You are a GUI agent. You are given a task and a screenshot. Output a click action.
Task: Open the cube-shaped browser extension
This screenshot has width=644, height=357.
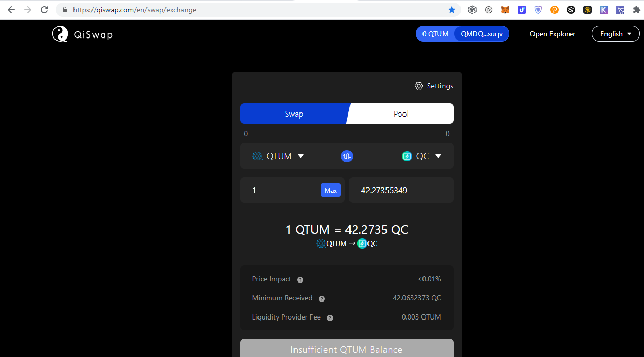click(x=472, y=10)
